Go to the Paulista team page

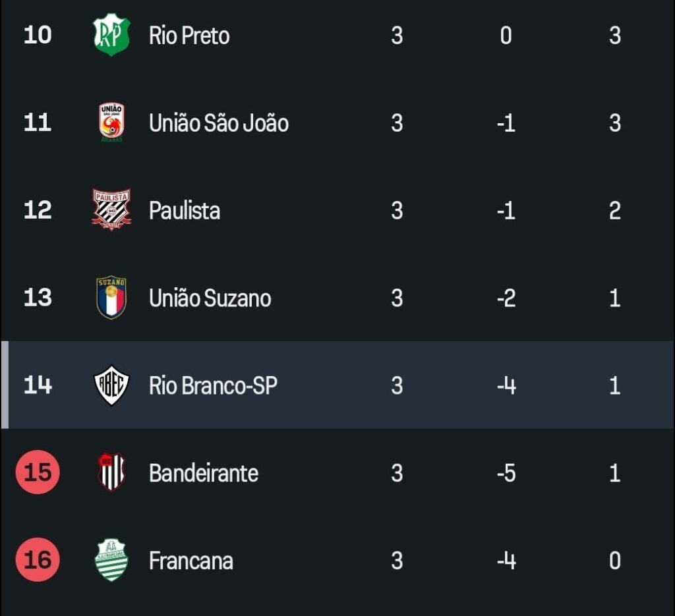[x=185, y=211]
